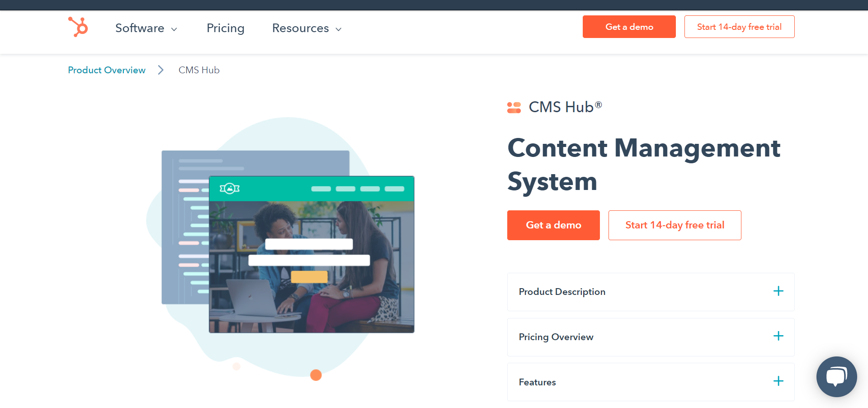Click Start 14-day free trial in the header
868x408 pixels.
(739, 27)
